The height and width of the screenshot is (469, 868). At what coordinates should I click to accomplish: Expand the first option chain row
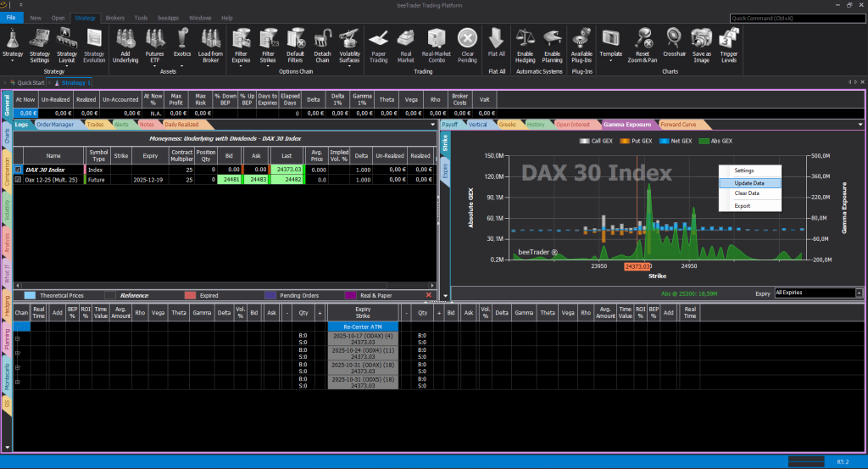pyautogui.click(x=18, y=337)
